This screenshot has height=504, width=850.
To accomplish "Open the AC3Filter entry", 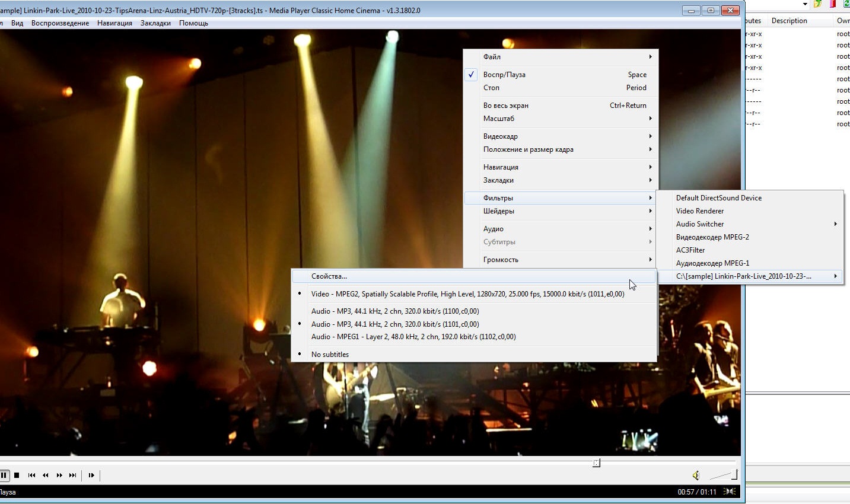I will 750,250.
